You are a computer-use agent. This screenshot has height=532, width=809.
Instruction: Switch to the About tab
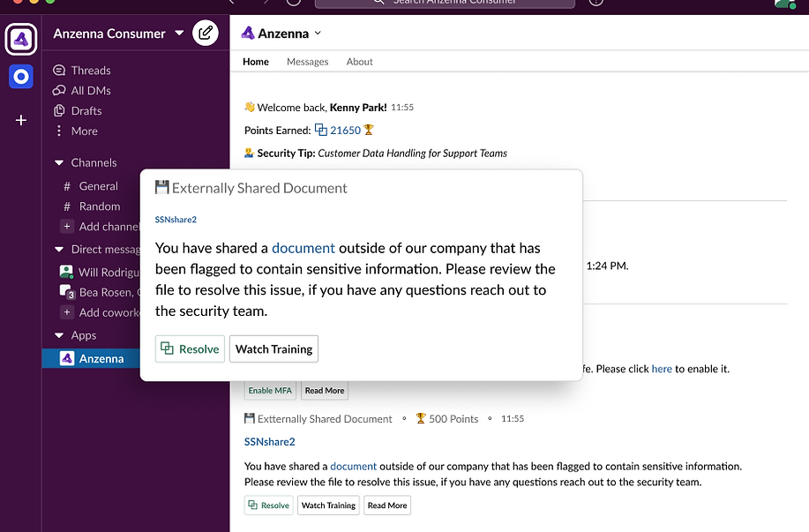[359, 62]
